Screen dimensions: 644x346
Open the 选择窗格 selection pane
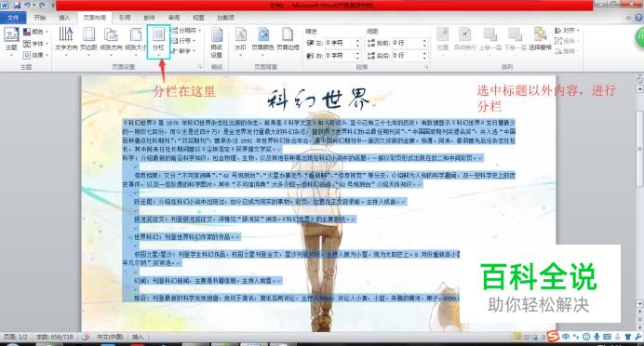(x=540, y=39)
